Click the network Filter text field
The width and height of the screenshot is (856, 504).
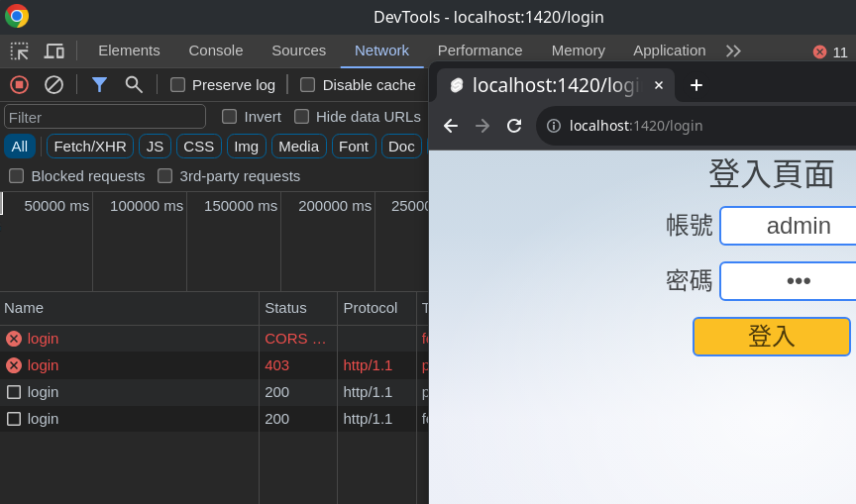(x=105, y=117)
